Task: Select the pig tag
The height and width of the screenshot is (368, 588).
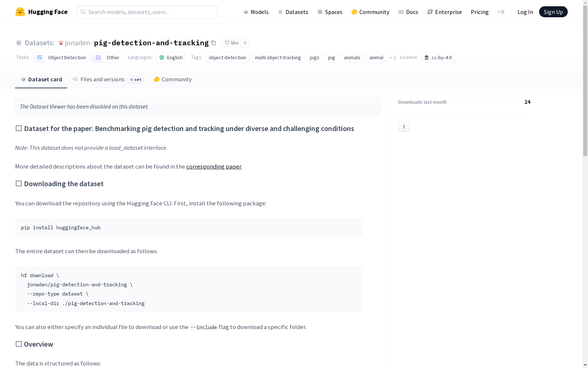Action: point(331,57)
